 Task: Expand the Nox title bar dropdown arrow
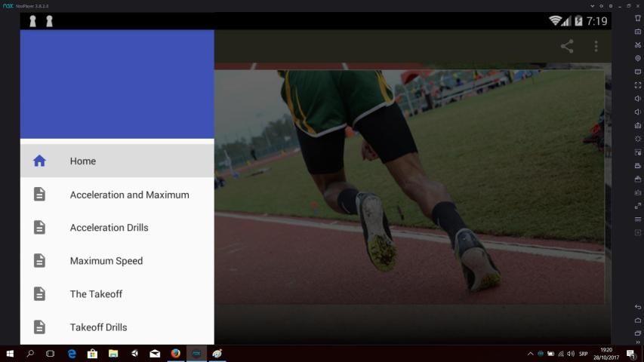coord(592,6)
